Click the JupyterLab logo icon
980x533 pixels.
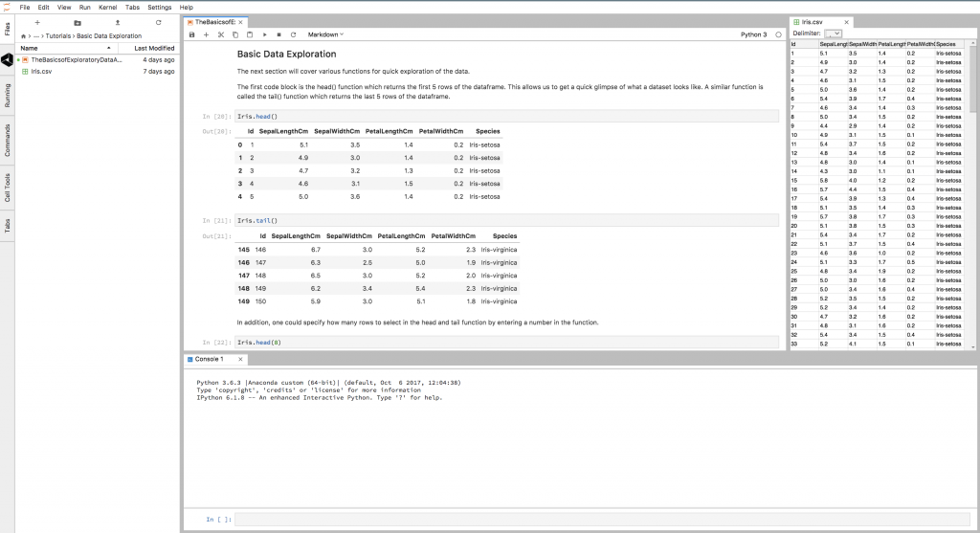click(x=7, y=7)
